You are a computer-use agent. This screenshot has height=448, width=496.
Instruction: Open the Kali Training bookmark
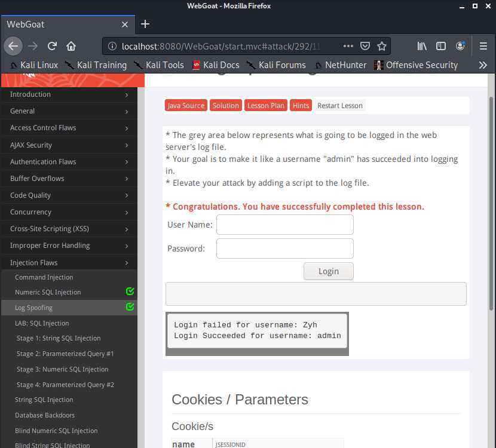click(96, 65)
